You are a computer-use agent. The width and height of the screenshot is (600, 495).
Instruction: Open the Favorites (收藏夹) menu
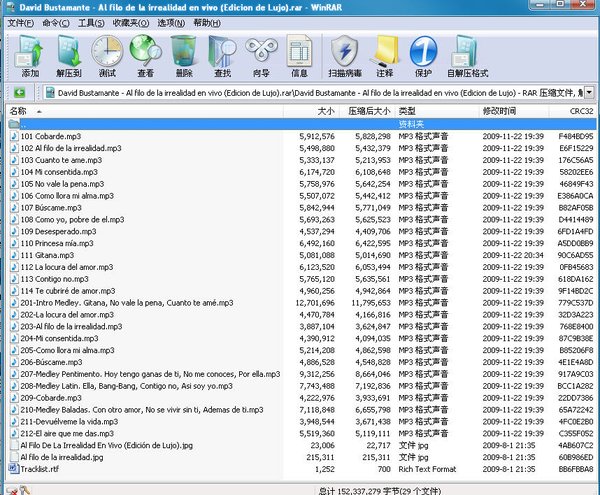tap(131, 23)
